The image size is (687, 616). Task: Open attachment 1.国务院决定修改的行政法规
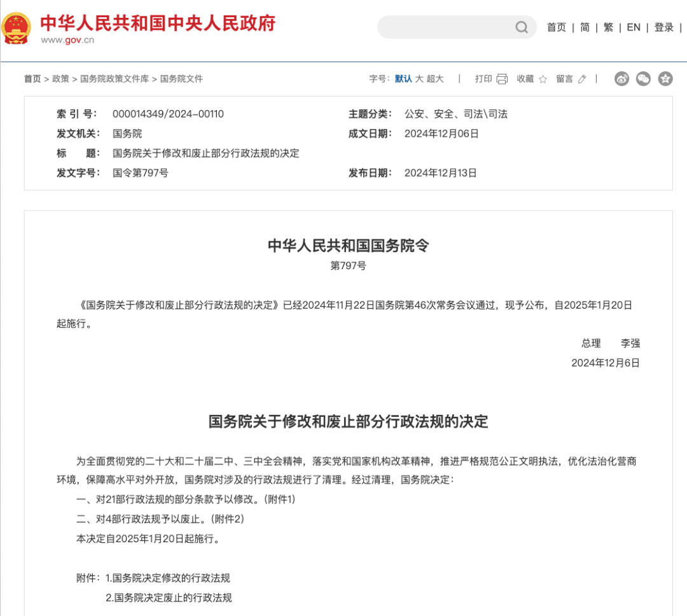pos(168,578)
